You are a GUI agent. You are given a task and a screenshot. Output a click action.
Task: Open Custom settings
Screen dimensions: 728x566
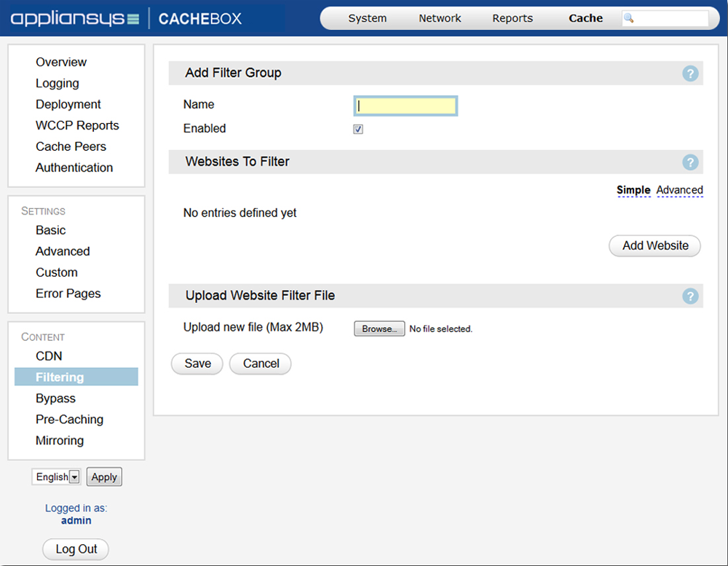[57, 272]
